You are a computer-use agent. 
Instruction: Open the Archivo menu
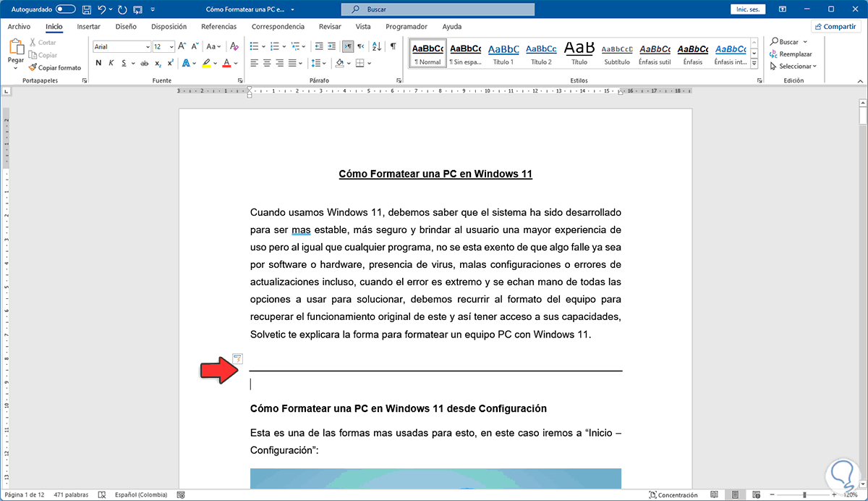(x=19, y=26)
